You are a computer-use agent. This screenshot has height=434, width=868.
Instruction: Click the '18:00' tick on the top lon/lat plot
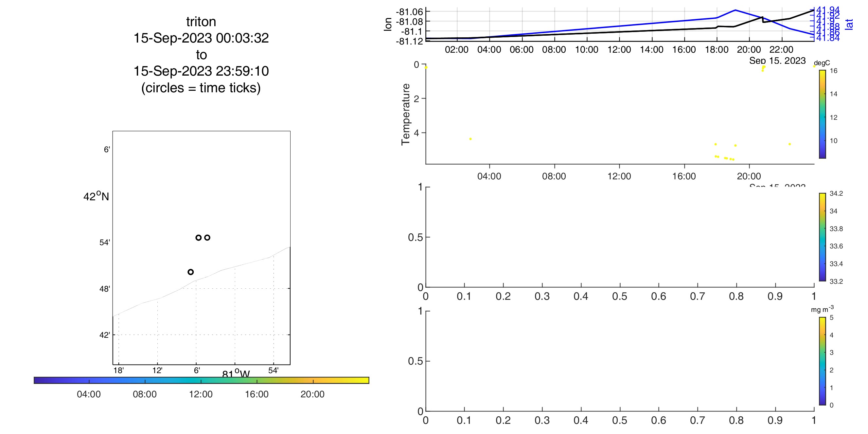(717, 49)
